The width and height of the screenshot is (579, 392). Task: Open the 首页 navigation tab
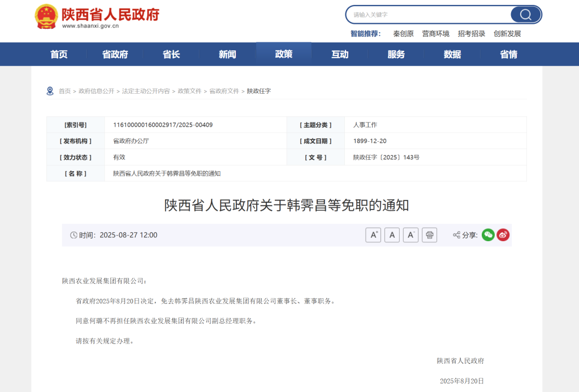pyautogui.click(x=59, y=54)
